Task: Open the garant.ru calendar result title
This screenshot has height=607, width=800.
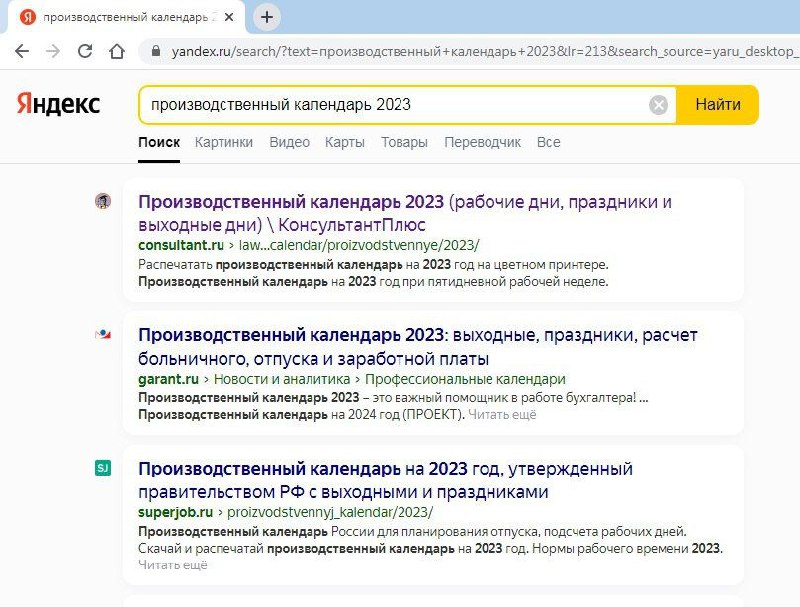Action: coord(417,347)
